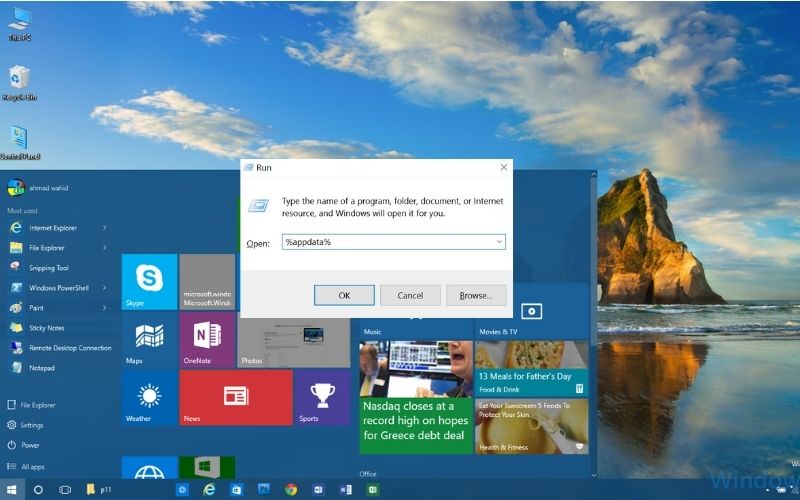The width and height of the screenshot is (800, 500).
Task: Open the 13 Meals for Father's Day tile
Action: pyautogui.click(x=532, y=369)
